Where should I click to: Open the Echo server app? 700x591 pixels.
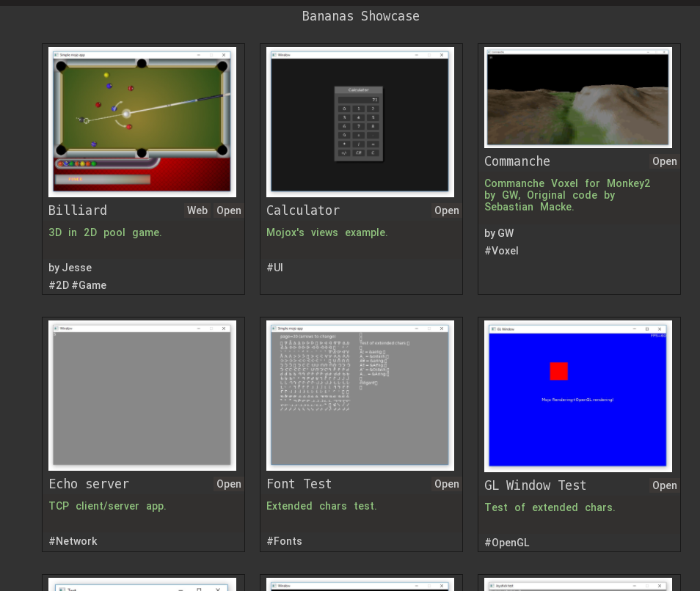point(229,484)
